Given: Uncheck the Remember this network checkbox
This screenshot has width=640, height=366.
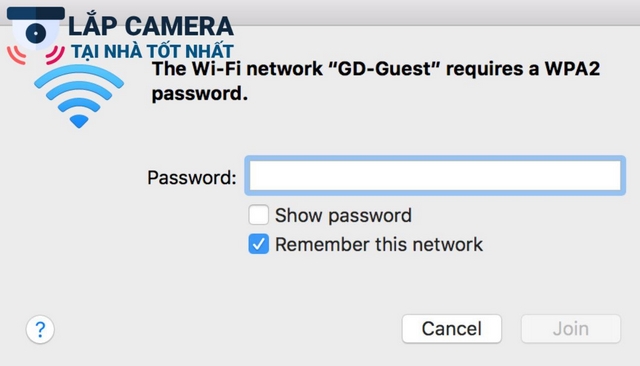Looking at the screenshot, I should point(258,244).
